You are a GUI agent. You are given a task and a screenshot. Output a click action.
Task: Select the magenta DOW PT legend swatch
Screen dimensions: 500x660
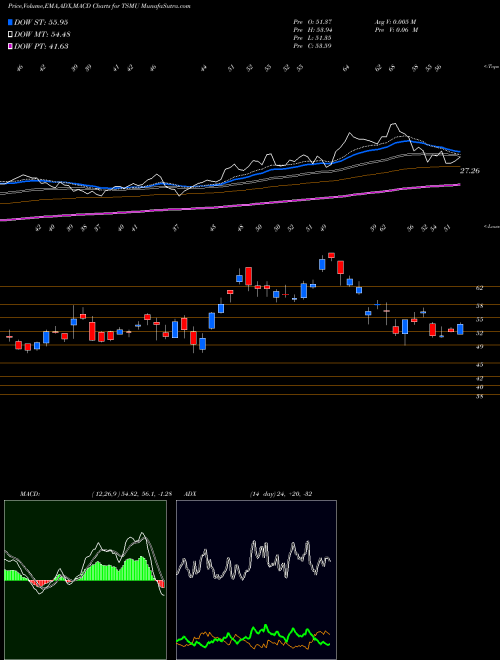coord(11,46)
